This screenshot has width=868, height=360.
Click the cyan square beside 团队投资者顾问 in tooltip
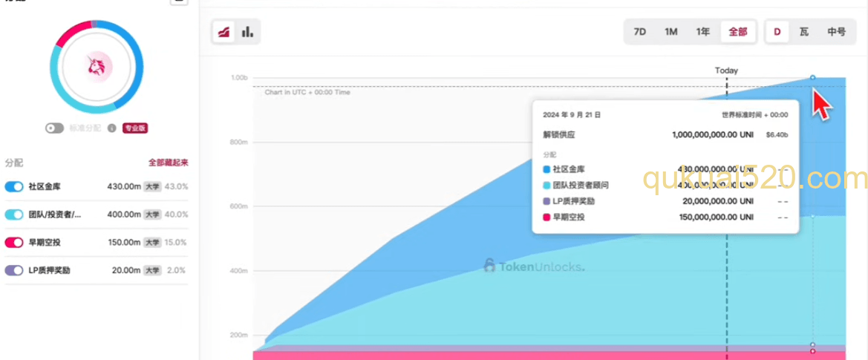point(547,185)
